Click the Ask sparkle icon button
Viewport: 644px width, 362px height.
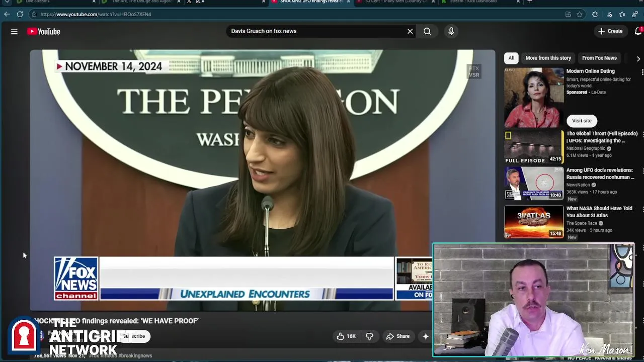click(x=426, y=336)
